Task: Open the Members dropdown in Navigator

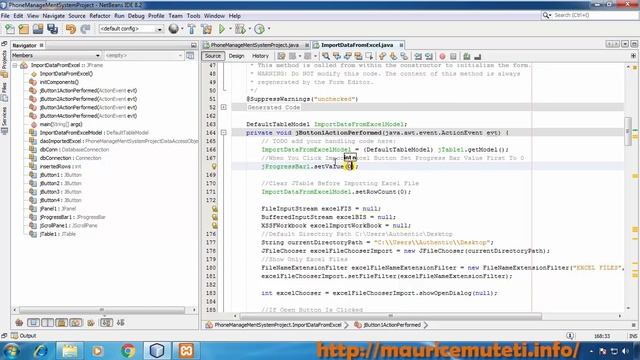Action: coord(56,56)
